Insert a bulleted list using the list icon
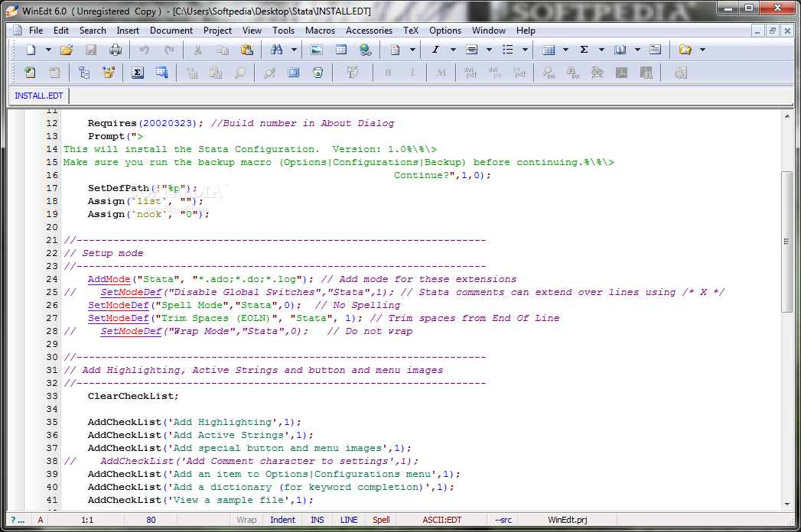This screenshot has height=532, width=801. [x=508, y=50]
